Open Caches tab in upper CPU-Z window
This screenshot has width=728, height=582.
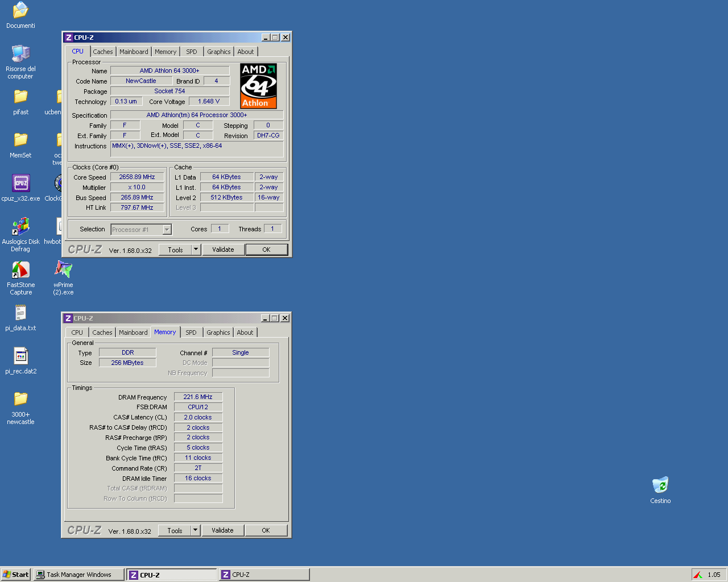[x=103, y=52]
